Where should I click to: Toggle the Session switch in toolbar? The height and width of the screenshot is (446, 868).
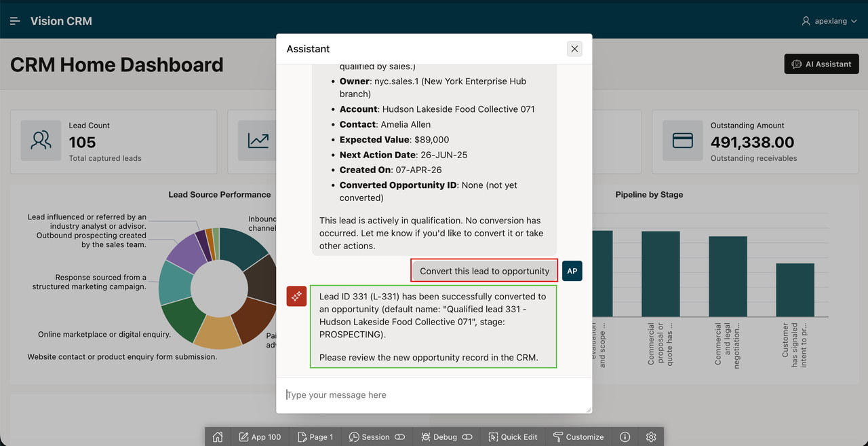[399, 437]
